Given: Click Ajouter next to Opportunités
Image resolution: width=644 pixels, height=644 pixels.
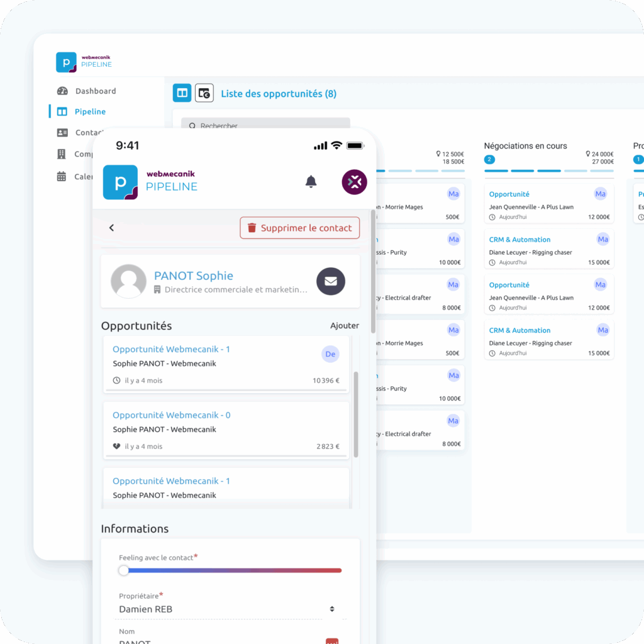Looking at the screenshot, I should point(344,326).
